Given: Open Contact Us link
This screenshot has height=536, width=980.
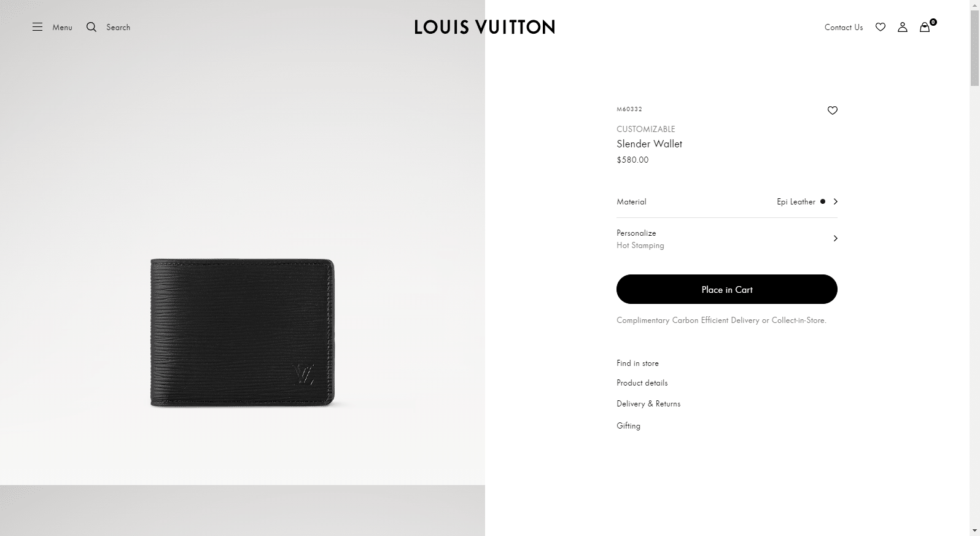Looking at the screenshot, I should [844, 27].
